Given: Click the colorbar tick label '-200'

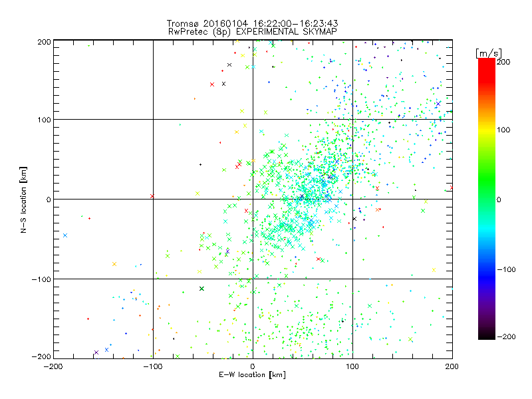Looking at the screenshot, I should (506, 336).
